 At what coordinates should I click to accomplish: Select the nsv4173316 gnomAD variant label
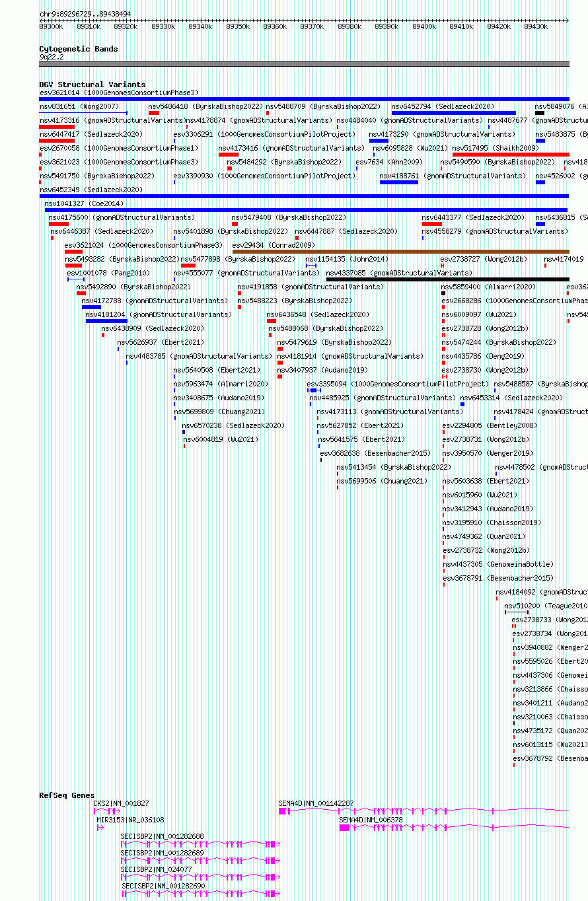pyautogui.click(x=112, y=120)
